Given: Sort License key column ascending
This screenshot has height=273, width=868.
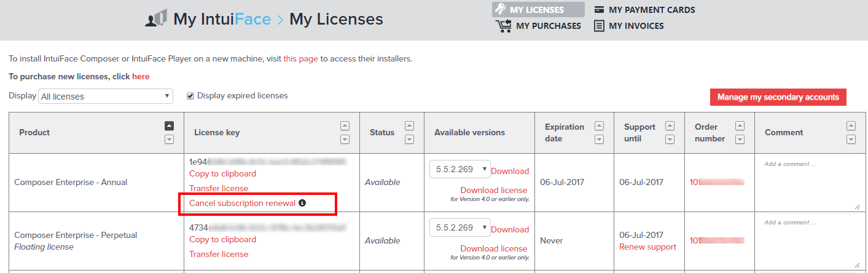Looking at the screenshot, I should (x=345, y=125).
